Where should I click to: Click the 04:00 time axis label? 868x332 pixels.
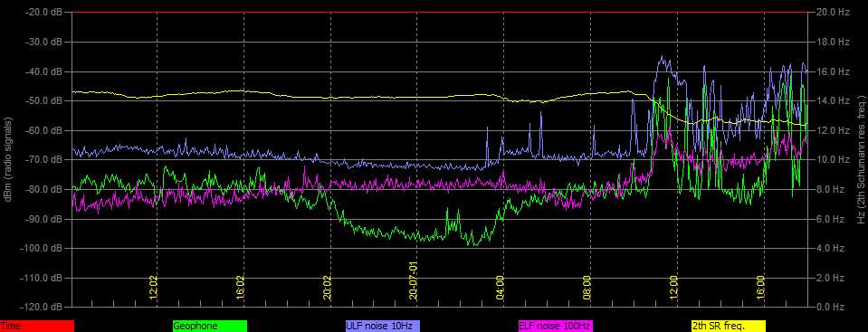click(501, 288)
